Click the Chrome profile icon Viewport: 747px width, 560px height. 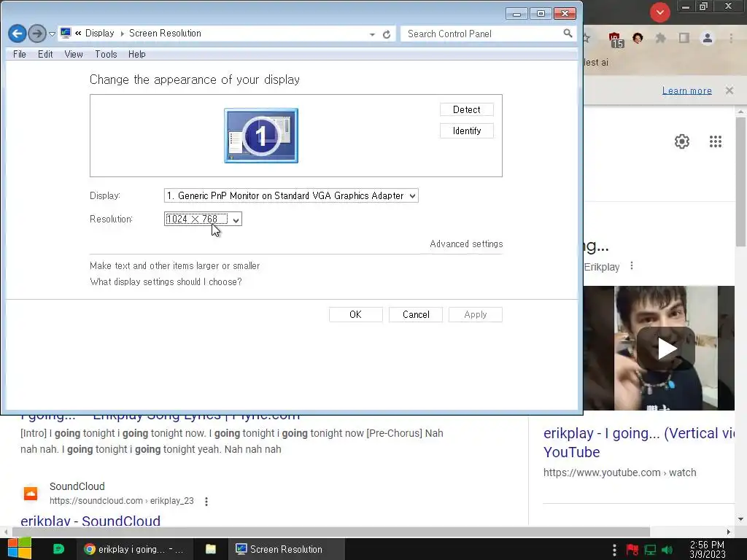tap(708, 38)
